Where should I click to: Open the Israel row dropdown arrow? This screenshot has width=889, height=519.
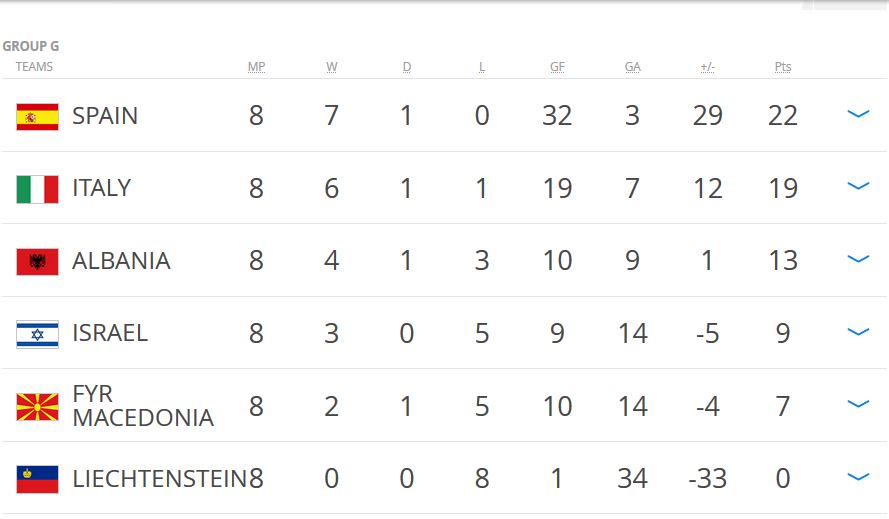coord(858,331)
